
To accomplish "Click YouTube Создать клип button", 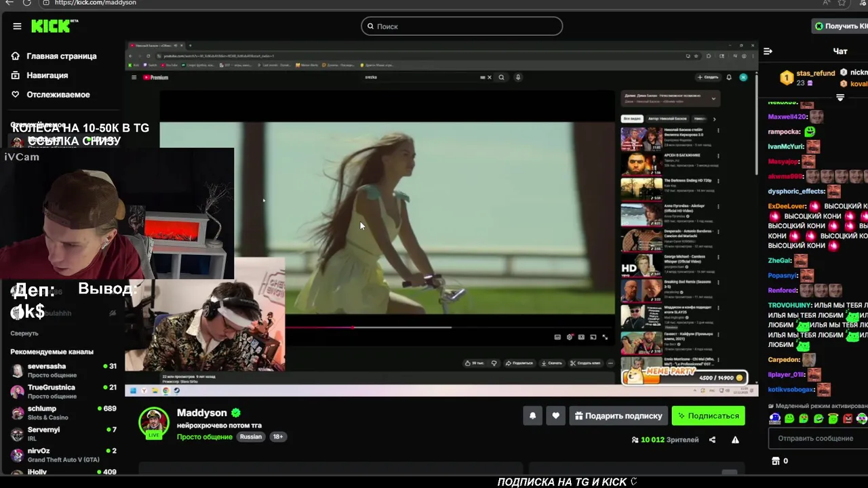I will click(x=585, y=363).
